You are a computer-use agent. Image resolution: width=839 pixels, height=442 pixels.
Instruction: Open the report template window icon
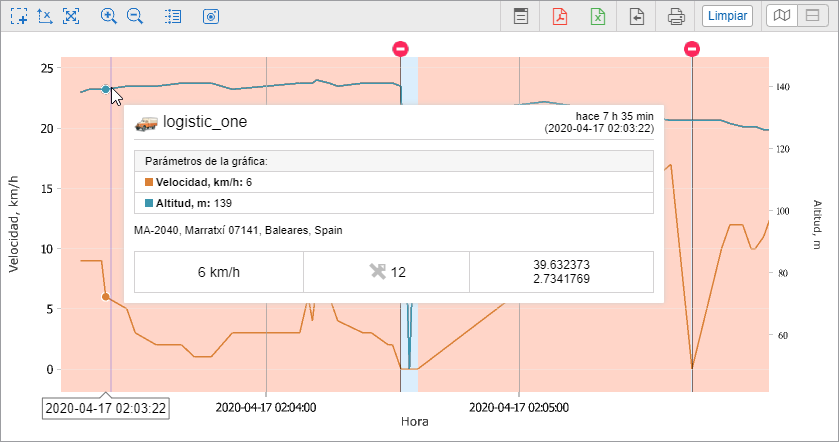click(520, 16)
